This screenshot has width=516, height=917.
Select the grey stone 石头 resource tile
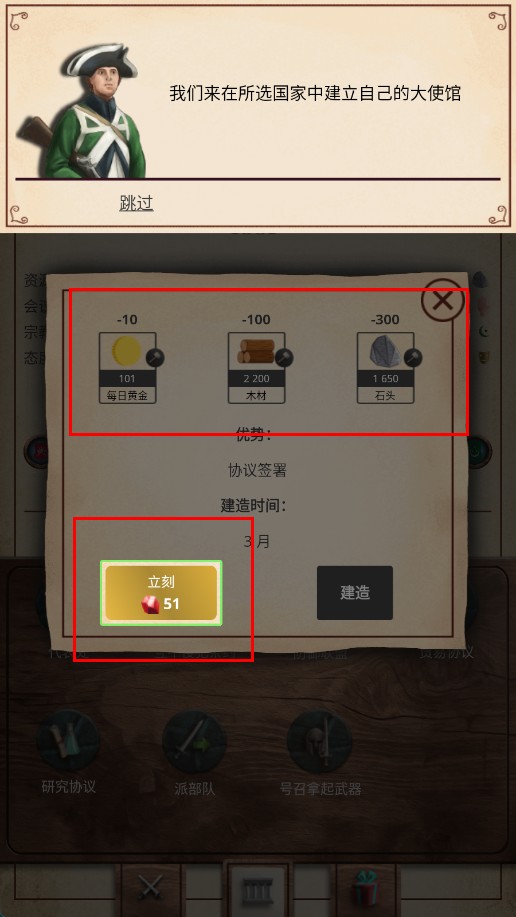click(385, 368)
